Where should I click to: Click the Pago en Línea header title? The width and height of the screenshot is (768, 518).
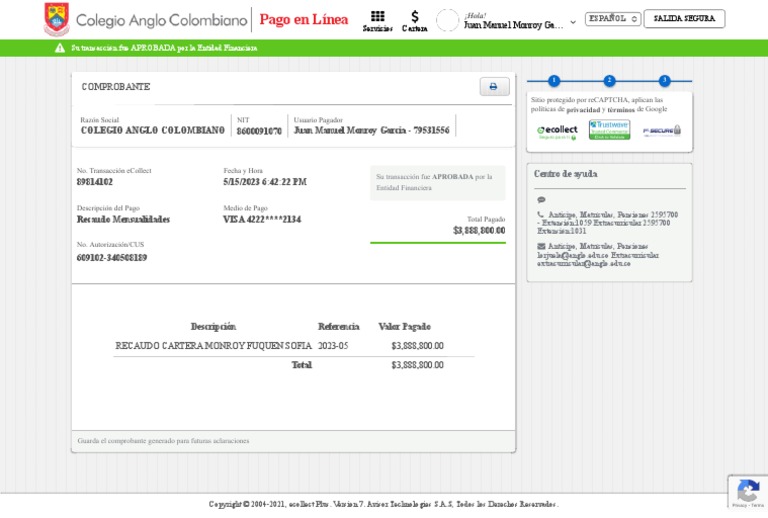[304, 20]
